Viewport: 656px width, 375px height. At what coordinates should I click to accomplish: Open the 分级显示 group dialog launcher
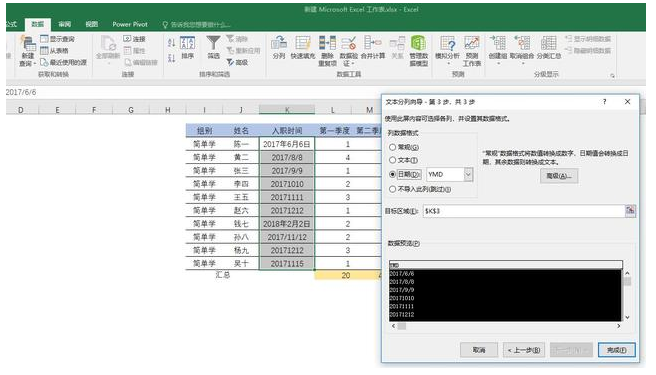pos(612,76)
